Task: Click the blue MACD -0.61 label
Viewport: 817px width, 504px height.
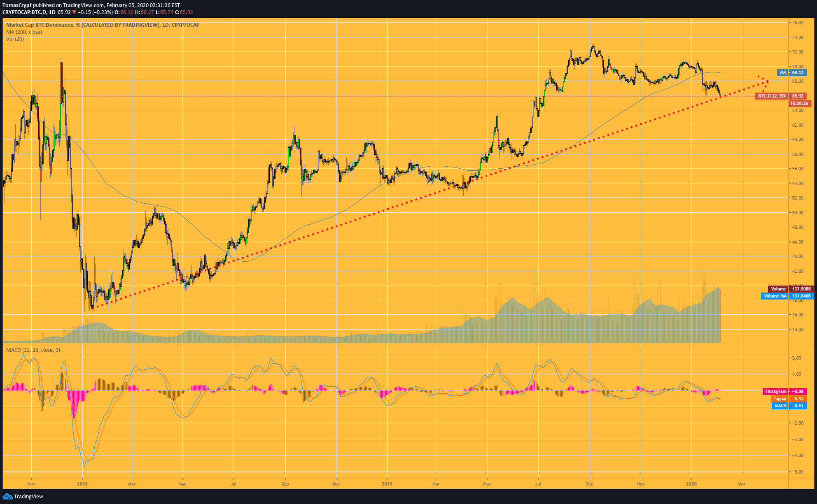Action: pyautogui.click(x=789, y=406)
